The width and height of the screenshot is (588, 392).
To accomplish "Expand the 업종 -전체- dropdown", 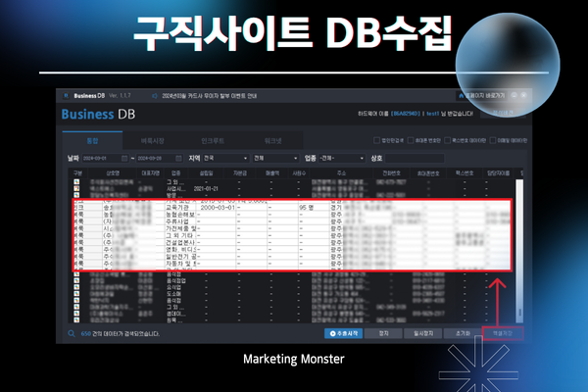I will click(342, 159).
